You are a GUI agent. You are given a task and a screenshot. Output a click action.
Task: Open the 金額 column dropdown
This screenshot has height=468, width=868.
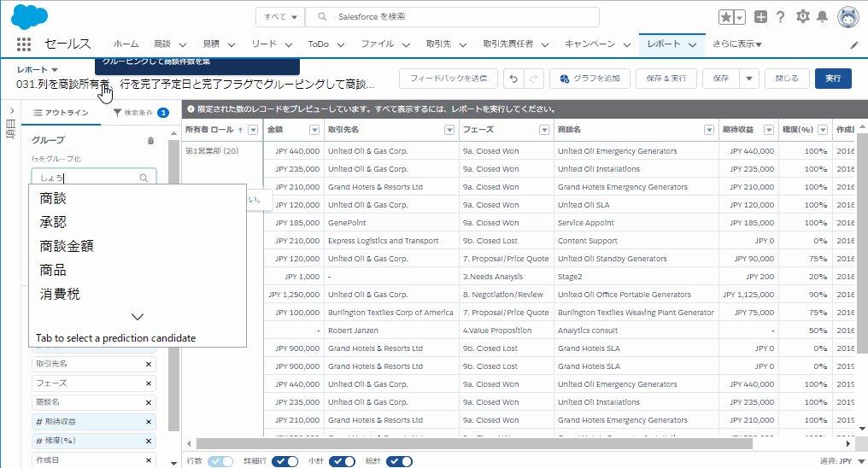314,130
